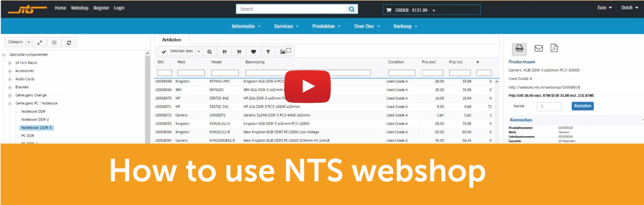Open the Informatie menu
Image resolution: width=644 pixels, height=205 pixels.
pyautogui.click(x=246, y=27)
